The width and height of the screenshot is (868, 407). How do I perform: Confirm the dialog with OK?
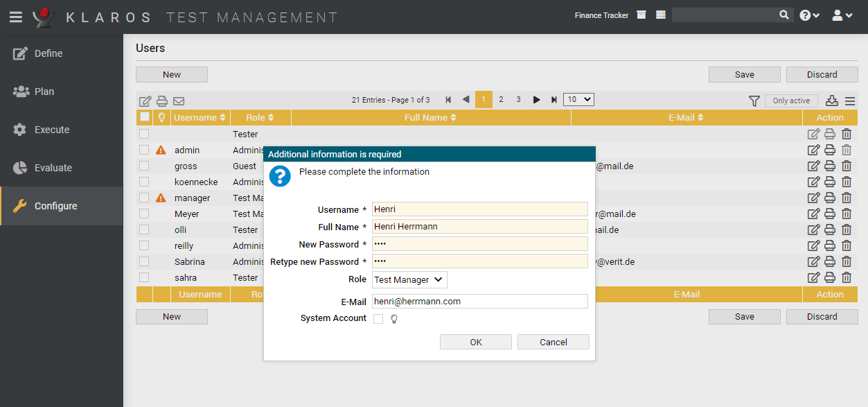click(475, 341)
